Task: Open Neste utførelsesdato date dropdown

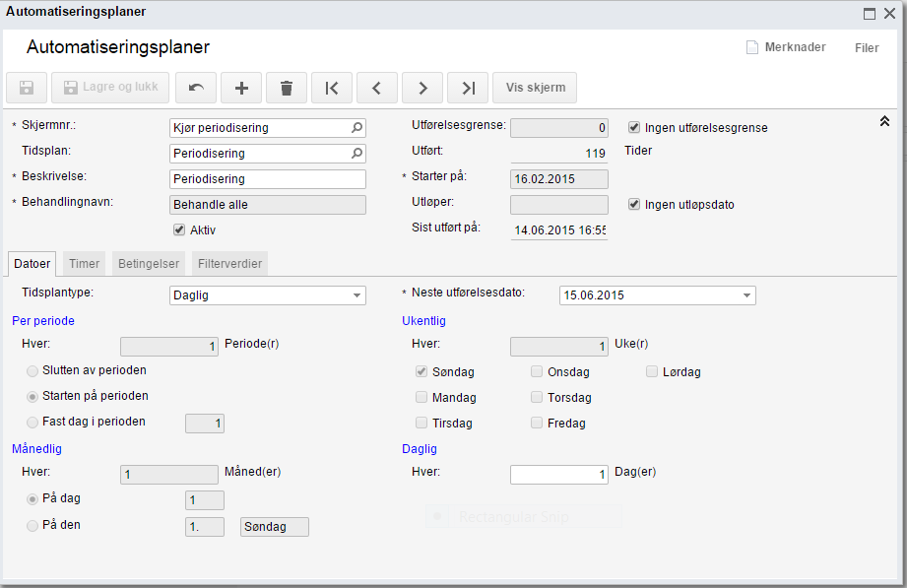Action: [746, 295]
